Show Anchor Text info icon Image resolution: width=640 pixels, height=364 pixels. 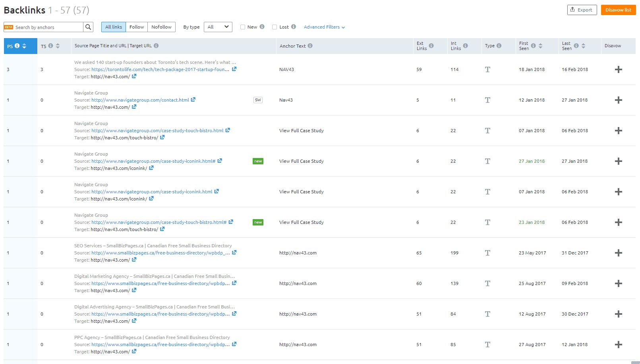tap(310, 46)
